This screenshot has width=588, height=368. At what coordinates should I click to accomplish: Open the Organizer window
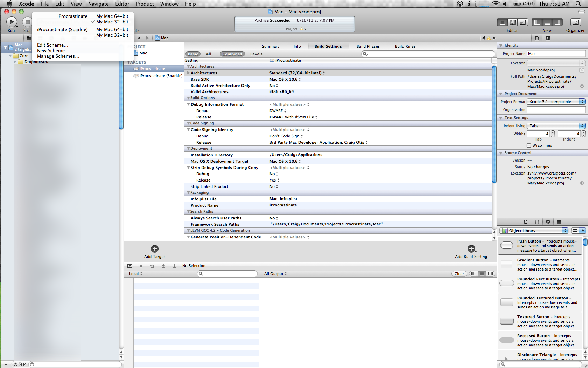575,22
